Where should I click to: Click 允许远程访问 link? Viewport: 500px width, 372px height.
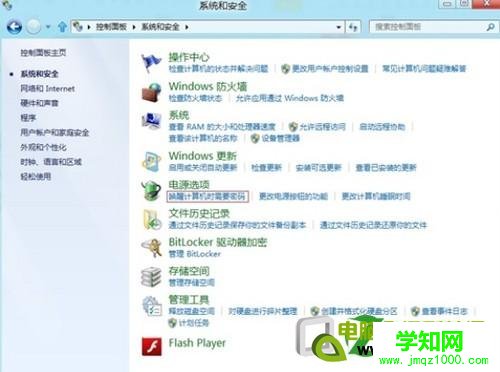coord(322,127)
